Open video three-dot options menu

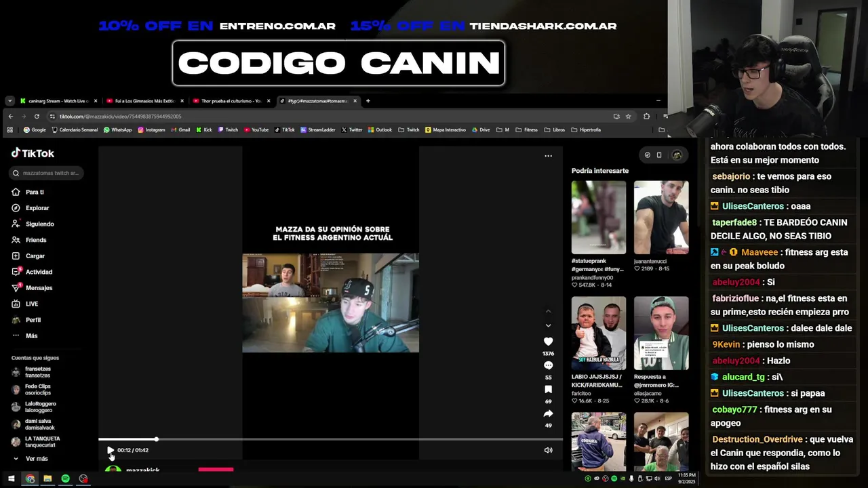[x=548, y=156]
